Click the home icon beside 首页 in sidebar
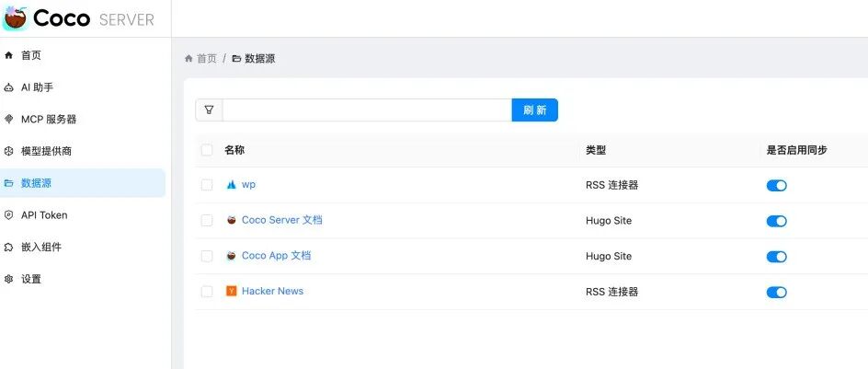 tap(8, 55)
